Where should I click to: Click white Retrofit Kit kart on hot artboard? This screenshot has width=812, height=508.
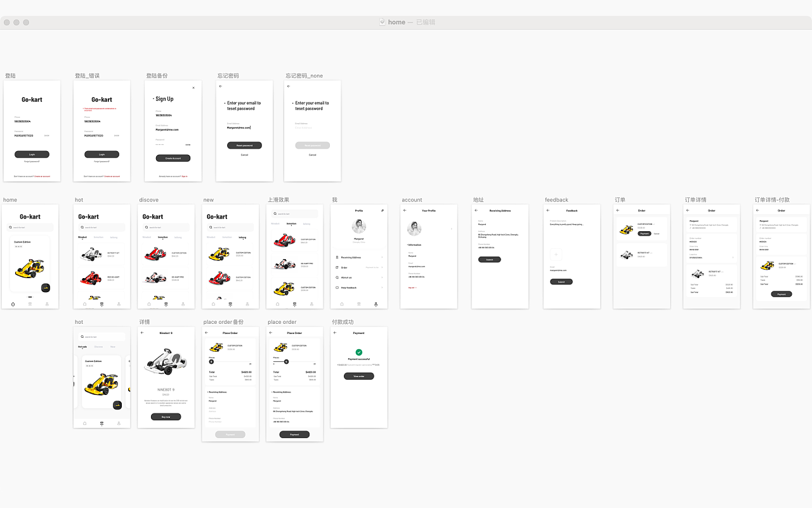pos(92,255)
